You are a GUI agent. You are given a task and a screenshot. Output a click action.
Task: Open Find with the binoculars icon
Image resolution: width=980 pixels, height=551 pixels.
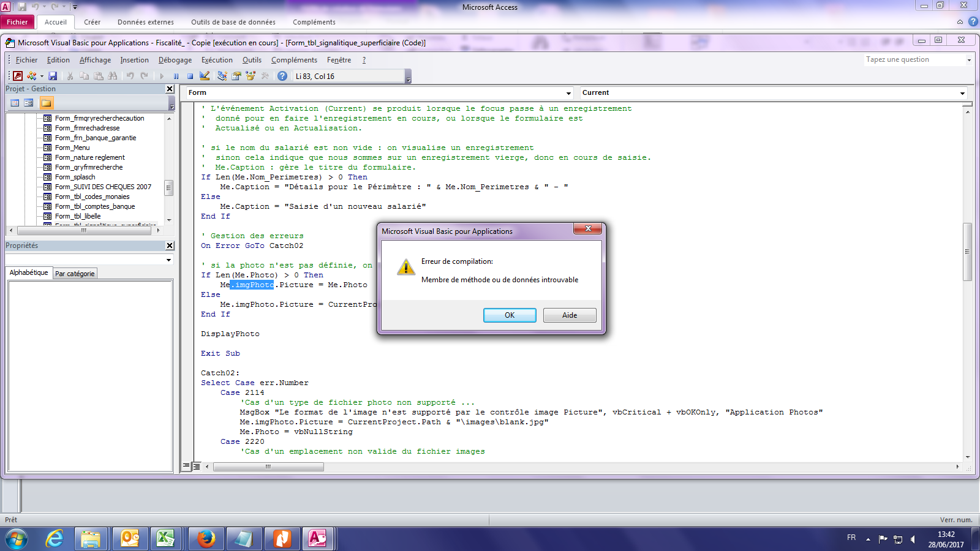click(x=112, y=76)
